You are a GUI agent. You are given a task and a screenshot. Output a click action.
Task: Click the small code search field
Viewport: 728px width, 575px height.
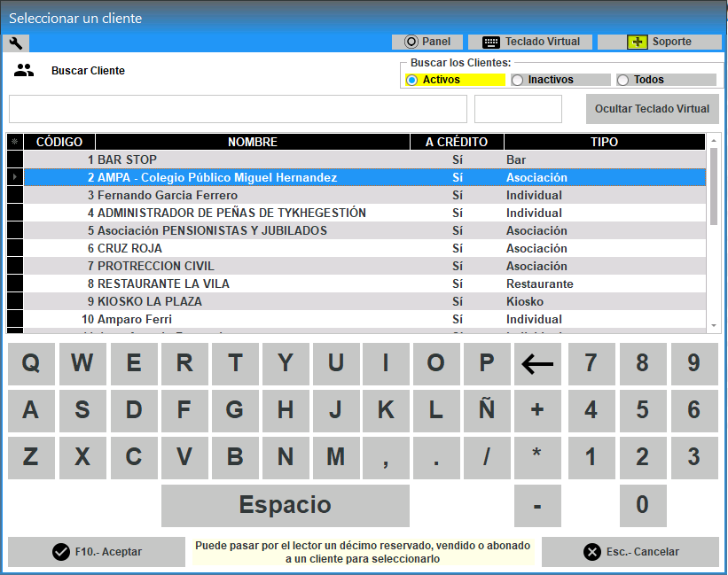(518, 109)
